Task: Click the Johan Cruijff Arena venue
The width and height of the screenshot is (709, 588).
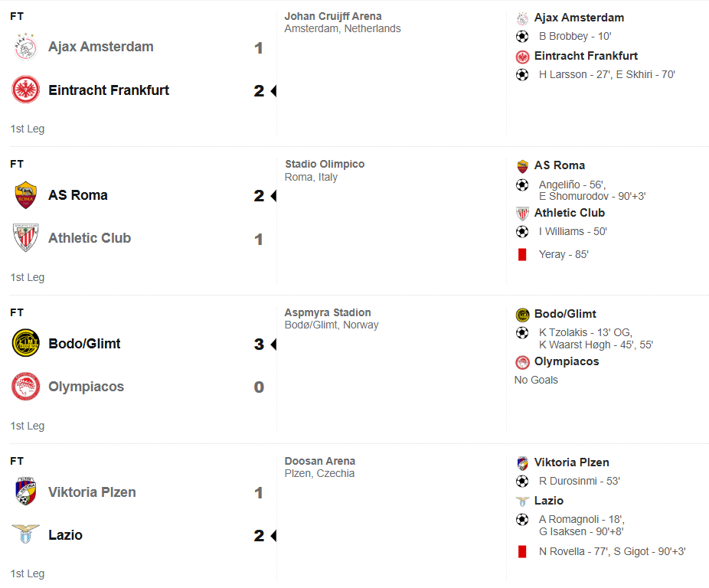Action: [333, 16]
